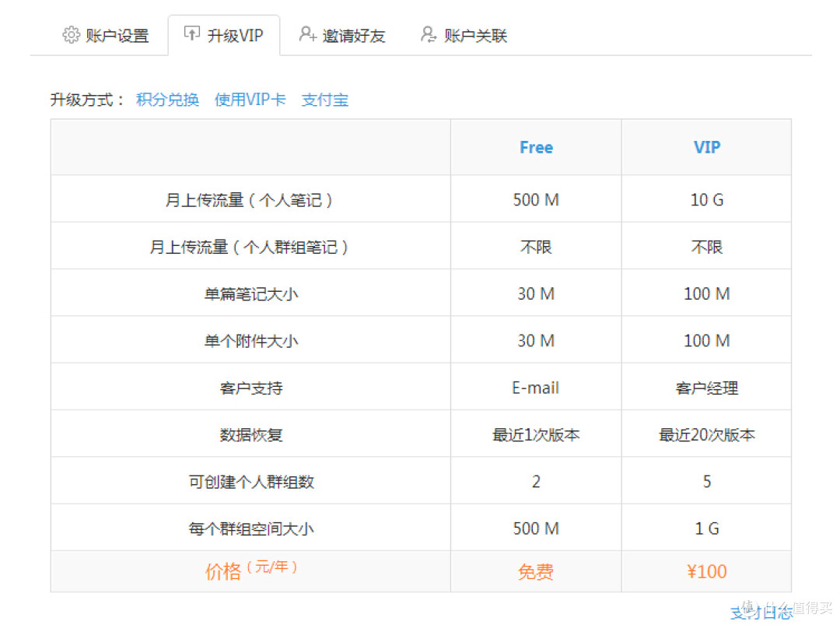
Task: Click the gear icon beside 账户设置
Action: pos(71,35)
